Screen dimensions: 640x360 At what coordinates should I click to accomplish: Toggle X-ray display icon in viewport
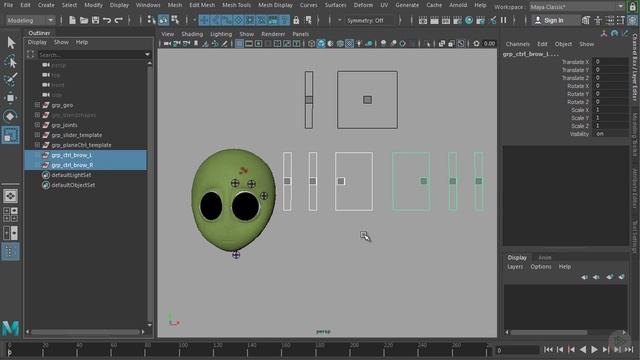pos(442,44)
